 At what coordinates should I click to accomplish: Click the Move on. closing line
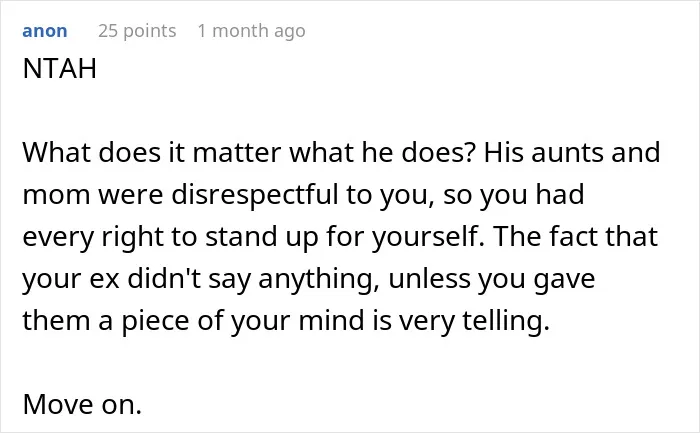click(x=82, y=404)
